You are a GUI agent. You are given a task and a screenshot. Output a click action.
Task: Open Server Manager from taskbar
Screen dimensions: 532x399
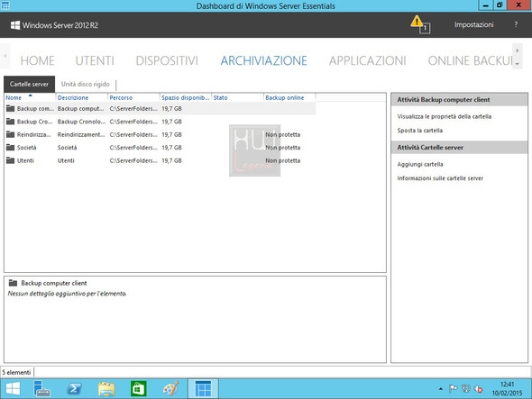[x=41, y=388]
